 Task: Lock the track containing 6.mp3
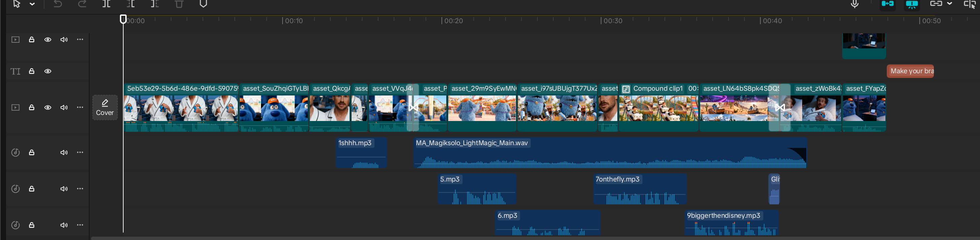(32, 225)
